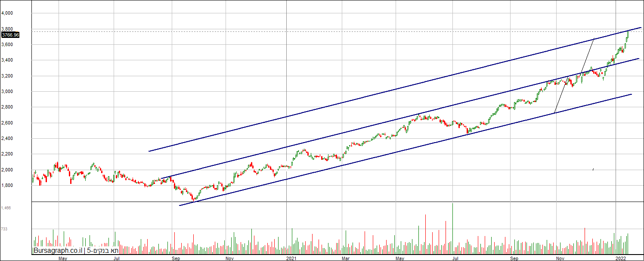
Task: Select the lowest channel trend line
Action: [405, 150]
